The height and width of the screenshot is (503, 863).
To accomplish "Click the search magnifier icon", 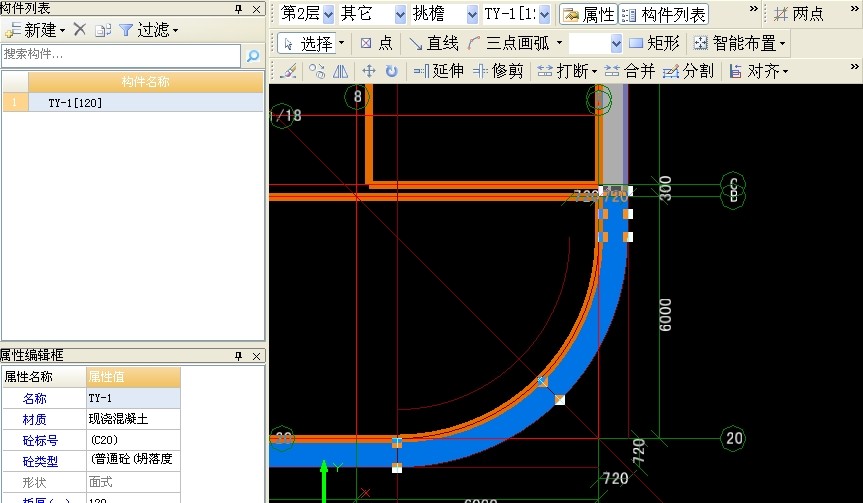I will [x=253, y=56].
